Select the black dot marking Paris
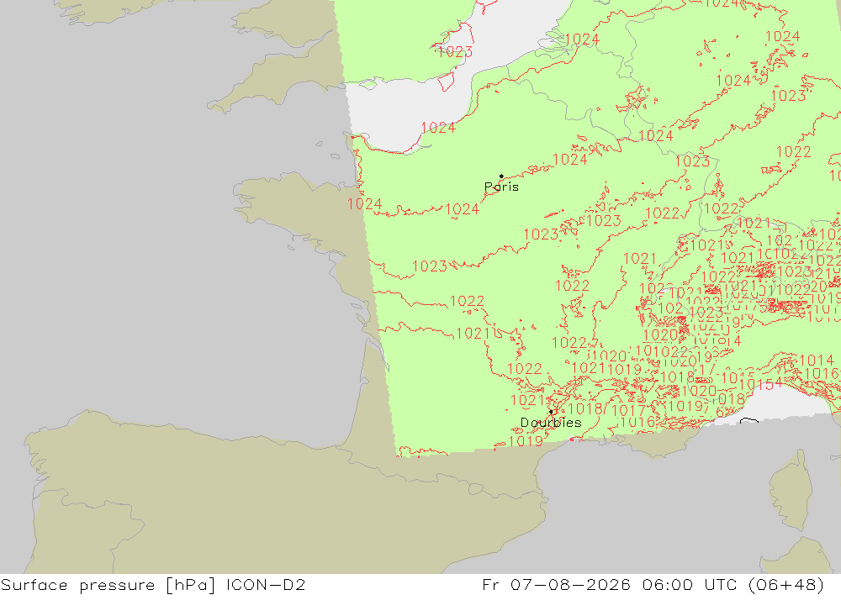Image resolution: width=841 pixels, height=616 pixels. click(x=501, y=176)
